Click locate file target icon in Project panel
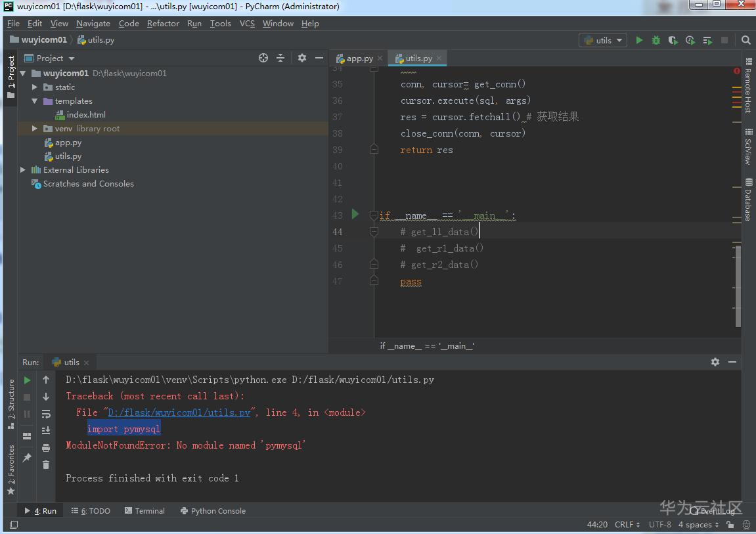The image size is (756, 534). pos(263,58)
